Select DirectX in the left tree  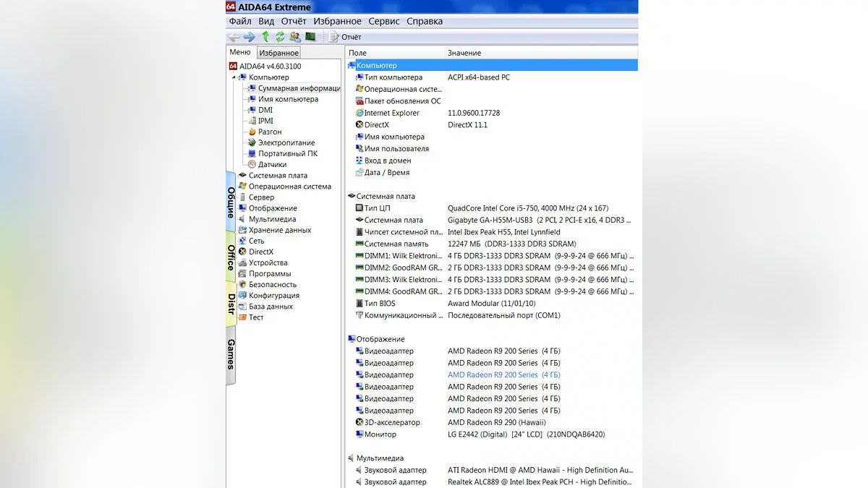261,252
